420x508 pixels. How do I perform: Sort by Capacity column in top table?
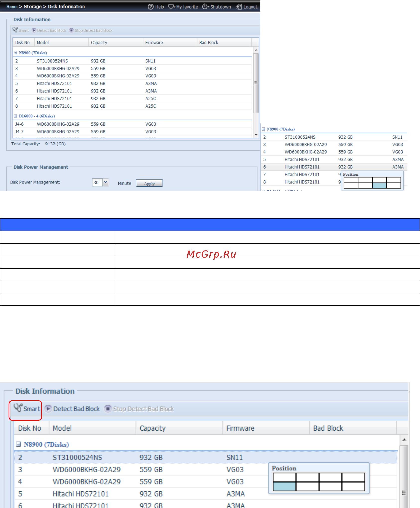coord(116,42)
